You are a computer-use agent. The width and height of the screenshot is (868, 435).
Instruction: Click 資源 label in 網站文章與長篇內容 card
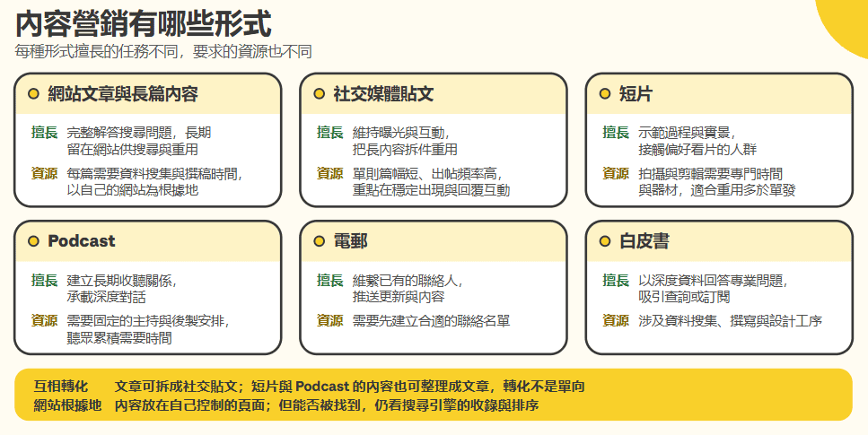point(44,174)
